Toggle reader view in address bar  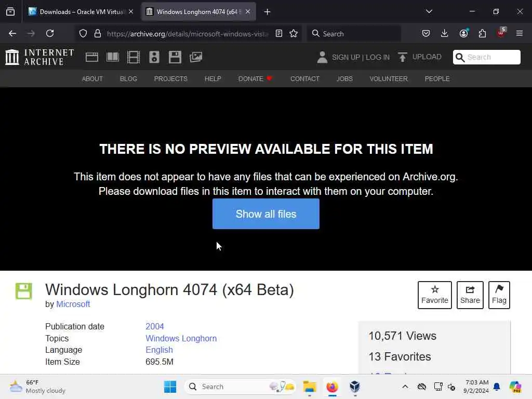279,33
